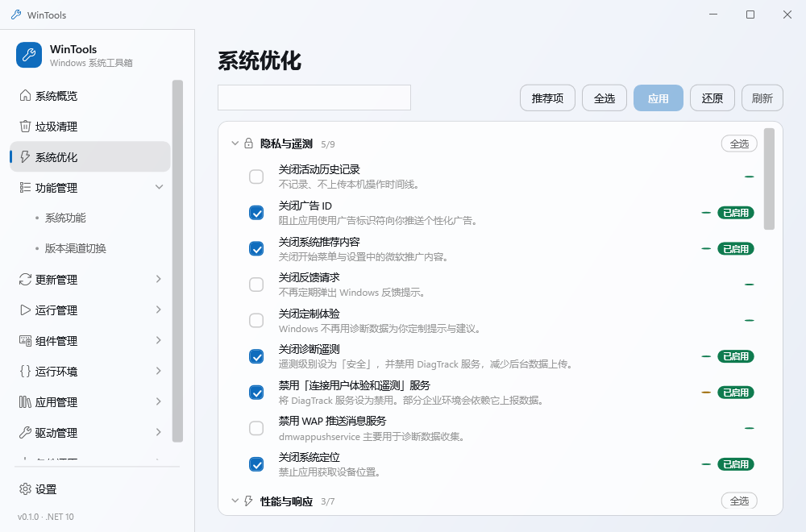This screenshot has height=532, width=806.
Task: Click the sidebar navigation scrollbar
Action: (177, 261)
